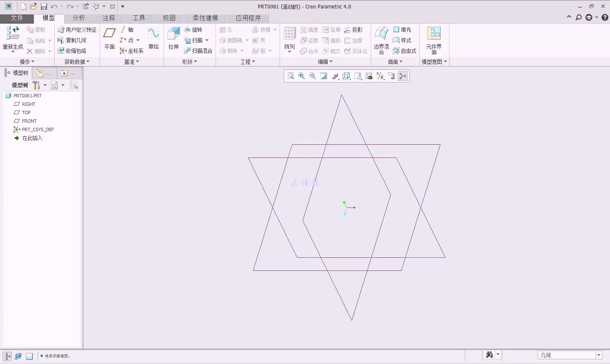Image resolution: width=610 pixels, height=364 pixels.
Task: Open the 形状 group dropdown
Action: (190, 61)
